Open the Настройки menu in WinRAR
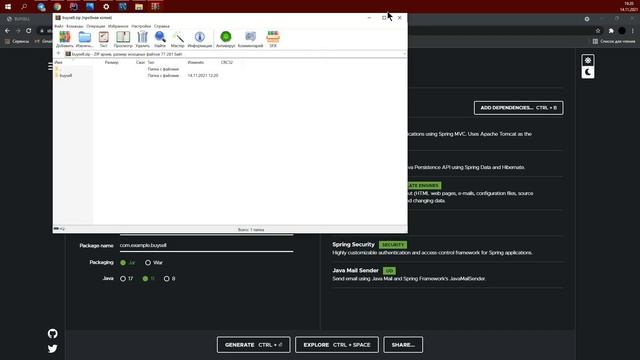 (141, 26)
